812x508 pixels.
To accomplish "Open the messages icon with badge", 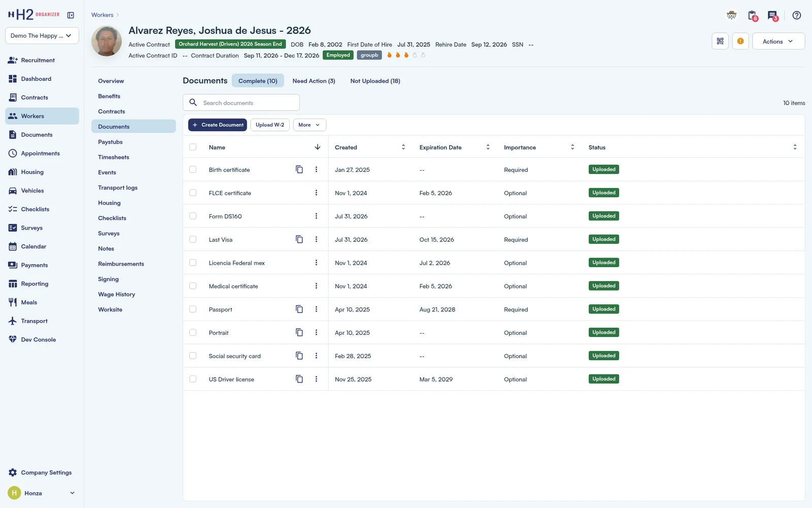I will pyautogui.click(x=772, y=16).
